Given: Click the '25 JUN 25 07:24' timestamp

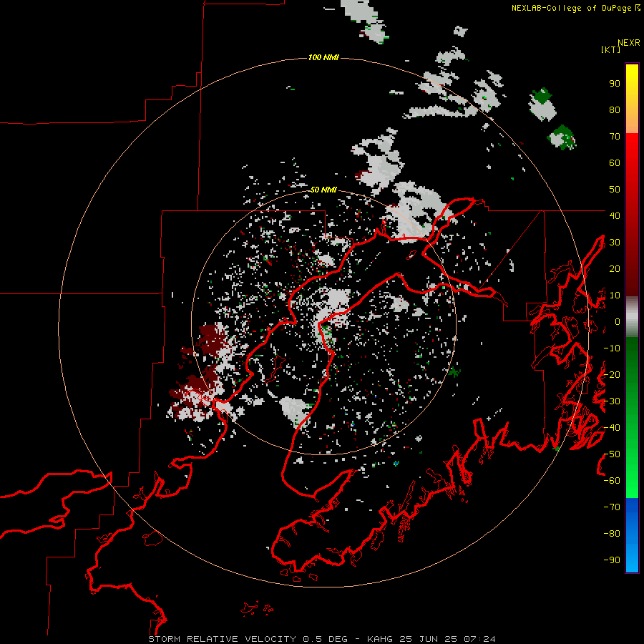Looking at the screenshot, I should click(x=448, y=639).
